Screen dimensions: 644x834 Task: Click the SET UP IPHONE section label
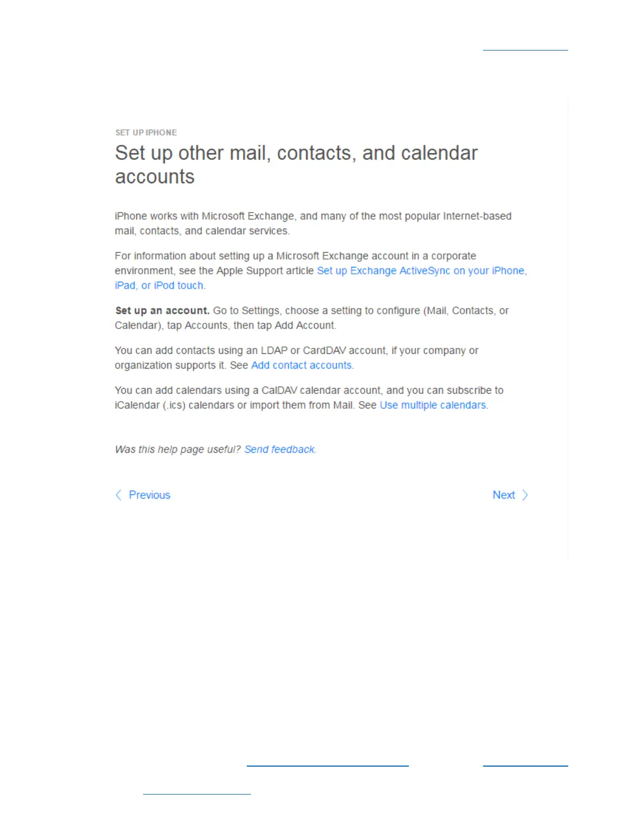point(146,133)
